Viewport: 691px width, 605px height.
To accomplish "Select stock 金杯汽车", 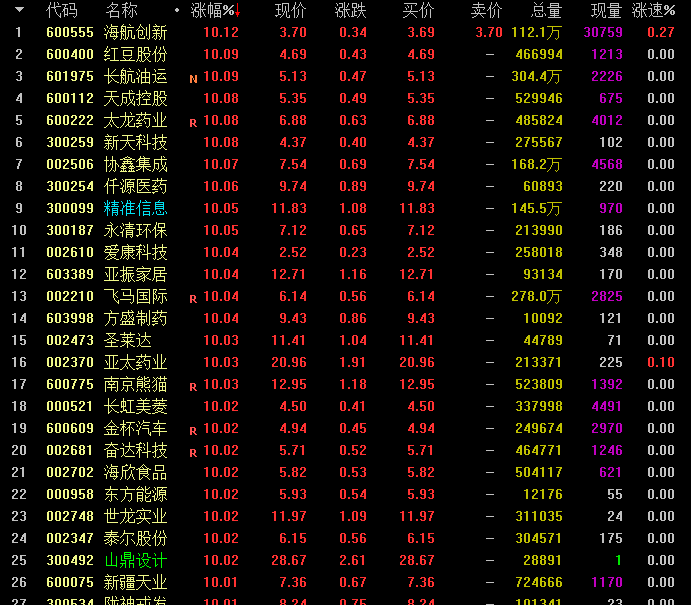I will pos(135,428).
